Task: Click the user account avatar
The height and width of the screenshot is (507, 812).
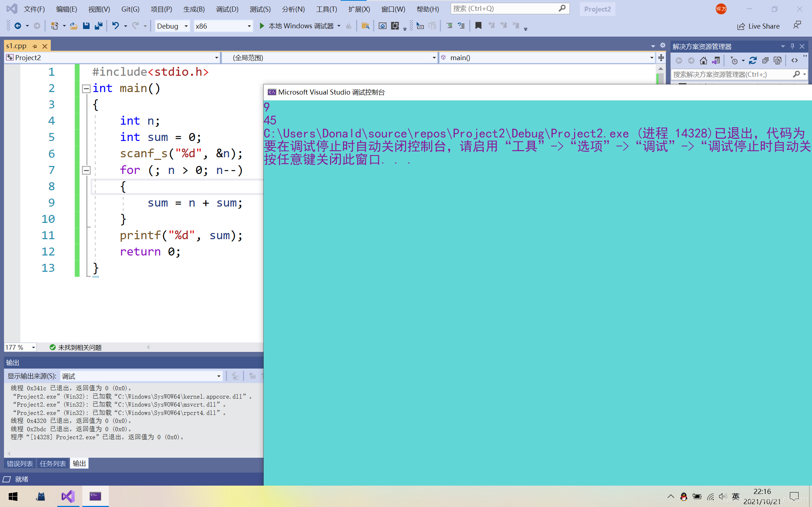Action: pos(721,9)
